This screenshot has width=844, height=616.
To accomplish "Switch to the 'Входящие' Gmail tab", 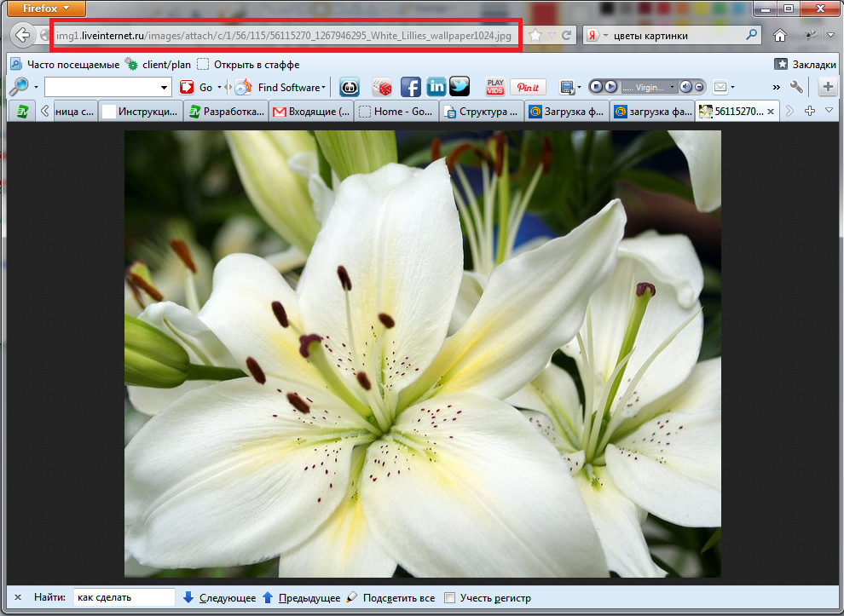I will click(311, 112).
